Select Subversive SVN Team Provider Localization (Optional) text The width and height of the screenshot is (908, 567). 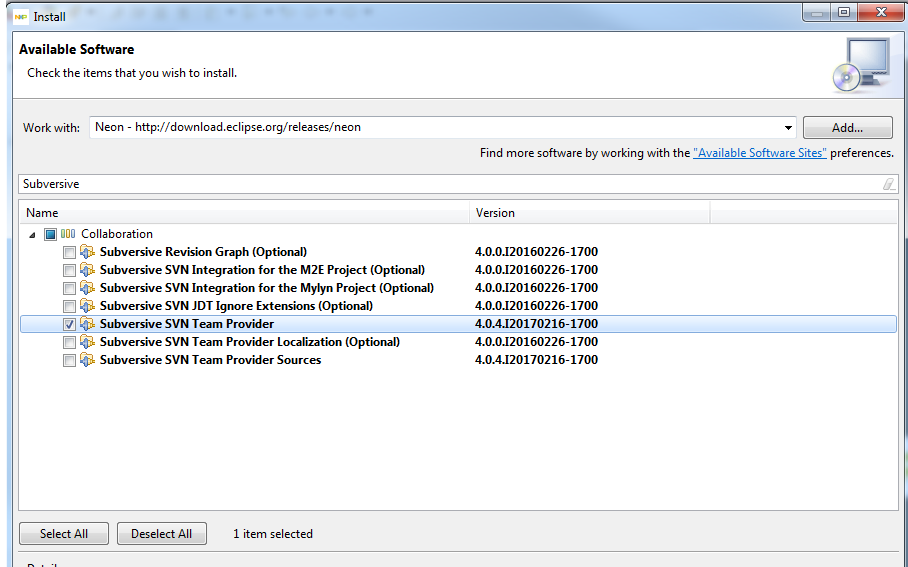pos(250,342)
